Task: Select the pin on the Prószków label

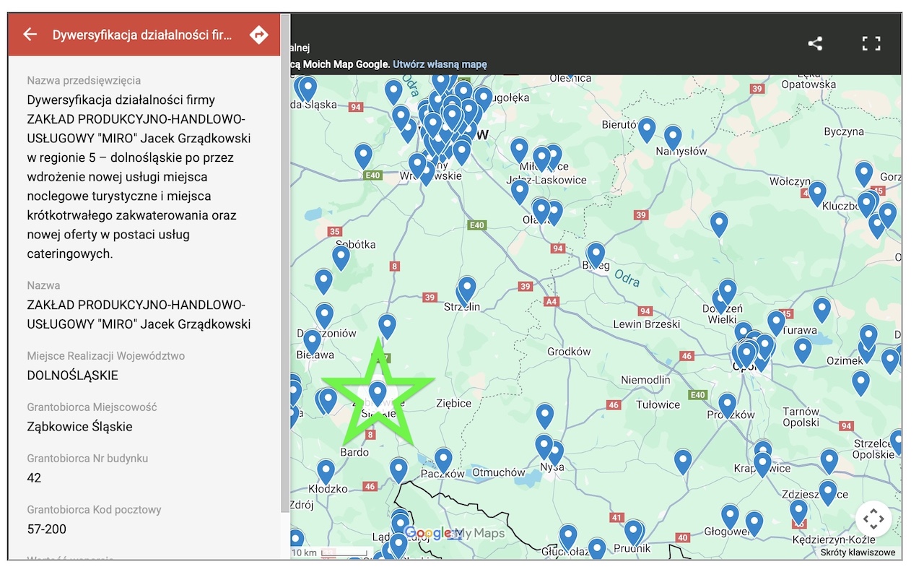Action: click(728, 406)
